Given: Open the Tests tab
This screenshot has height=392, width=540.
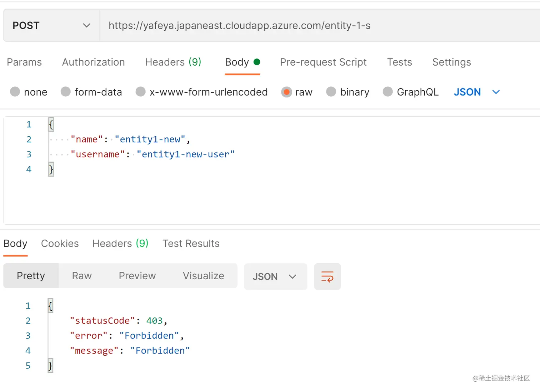Looking at the screenshot, I should 399,62.
